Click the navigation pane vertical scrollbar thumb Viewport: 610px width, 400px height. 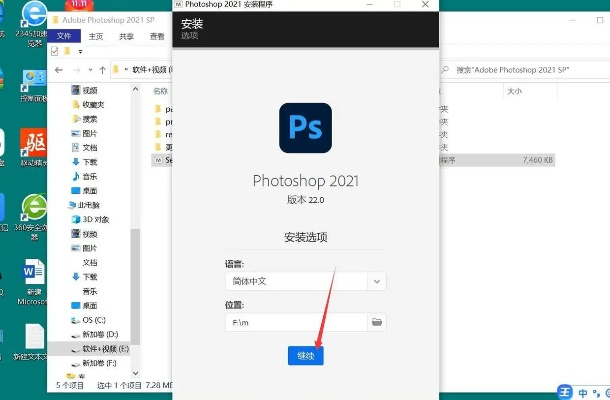[x=135, y=286]
